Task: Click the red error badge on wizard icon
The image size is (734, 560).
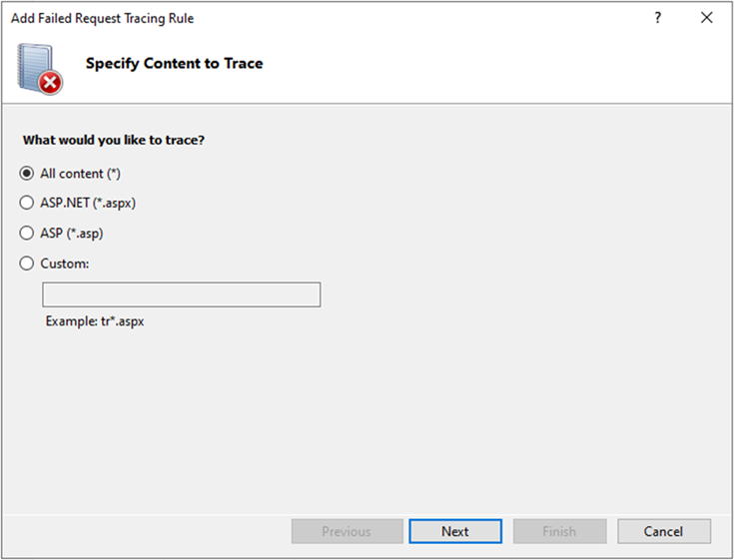Action: point(50,82)
